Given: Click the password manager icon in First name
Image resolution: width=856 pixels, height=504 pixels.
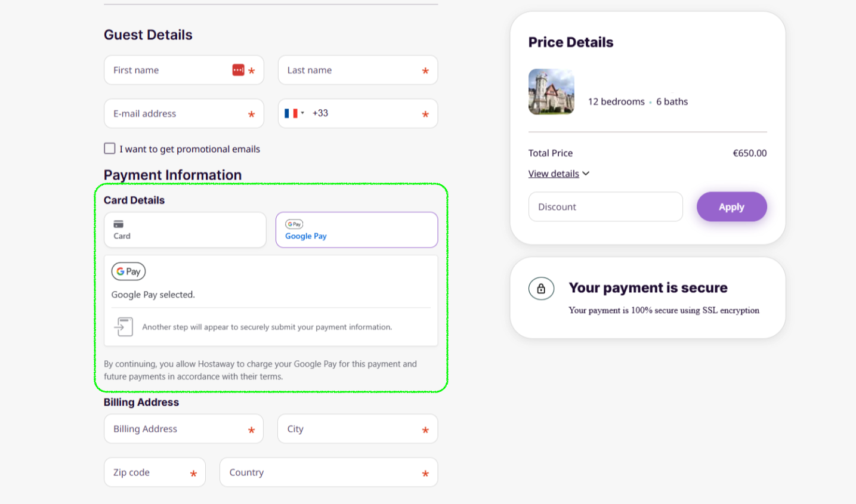Looking at the screenshot, I should click(x=238, y=70).
